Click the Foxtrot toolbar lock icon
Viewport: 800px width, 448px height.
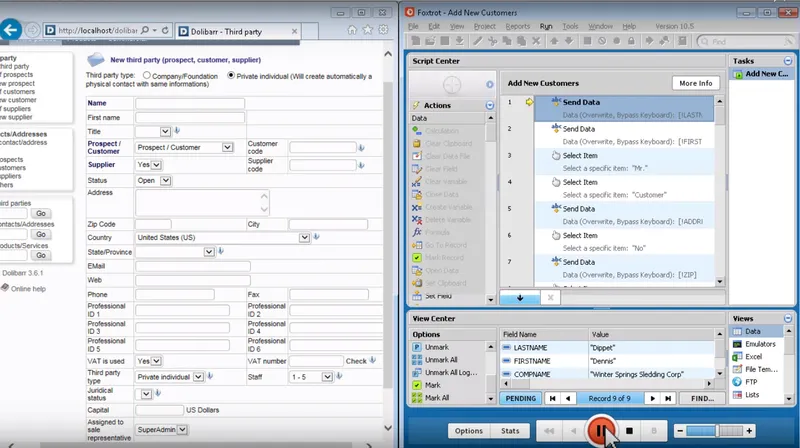(x=631, y=41)
